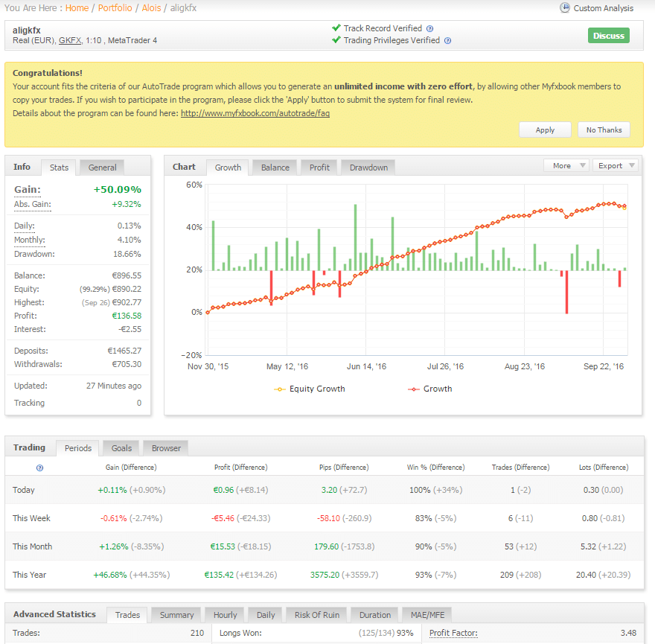Screen dimensions: 655x644
Task: Open the AutoTrade FAQ link
Action: click(x=255, y=113)
